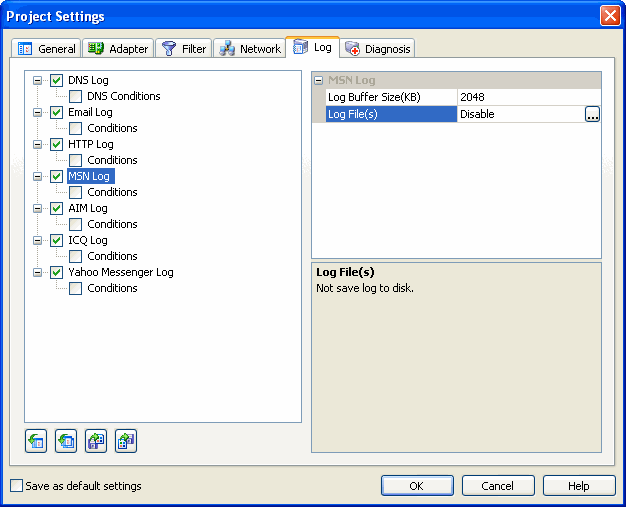
Task: Collapse the Email Log tree node
Action: click(x=37, y=112)
